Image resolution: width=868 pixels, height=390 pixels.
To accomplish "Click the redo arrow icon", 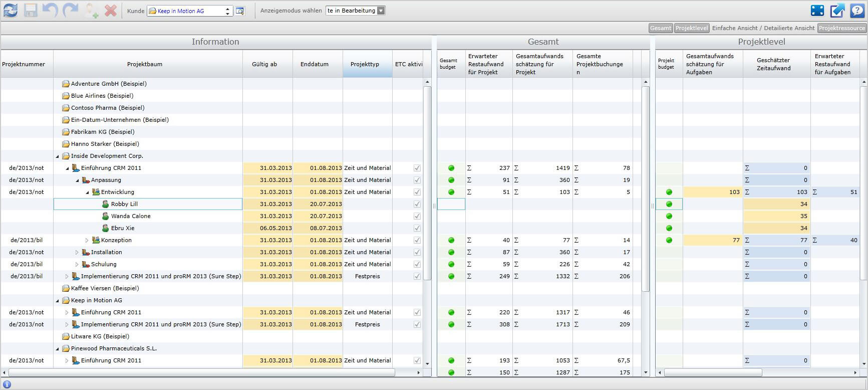I will [x=71, y=10].
